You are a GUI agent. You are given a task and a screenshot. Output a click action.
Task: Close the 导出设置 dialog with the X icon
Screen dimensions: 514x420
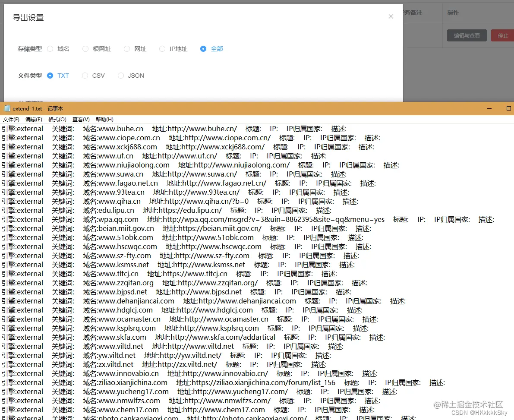pos(391,16)
